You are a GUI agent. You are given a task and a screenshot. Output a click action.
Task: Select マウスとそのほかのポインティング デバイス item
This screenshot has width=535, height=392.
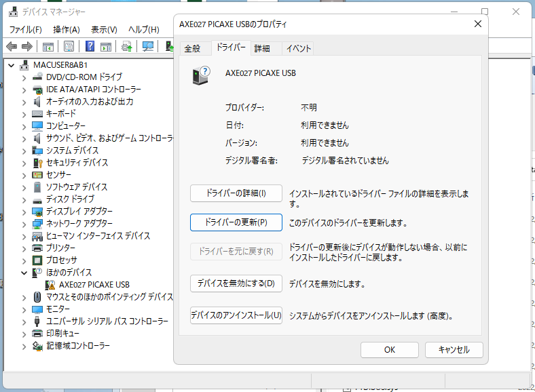pyautogui.click(x=110, y=297)
